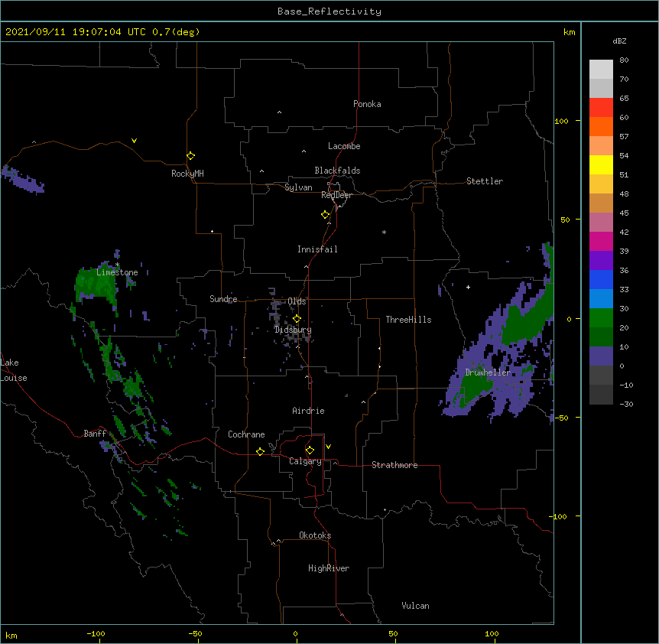Image resolution: width=659 pixels, height=644 pixels.
Task: Click the Limestone label
Action: coord(117,272)
